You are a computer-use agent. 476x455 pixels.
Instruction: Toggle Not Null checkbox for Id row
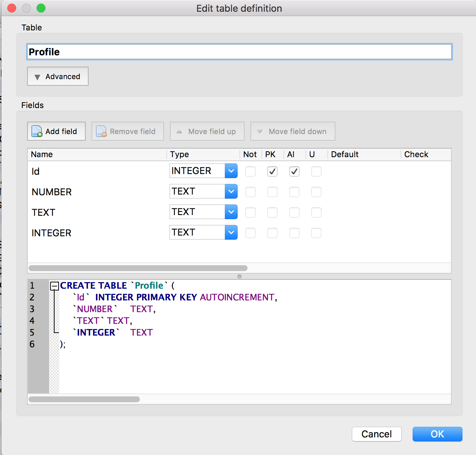pyautogui.click(x=250, y=171)
